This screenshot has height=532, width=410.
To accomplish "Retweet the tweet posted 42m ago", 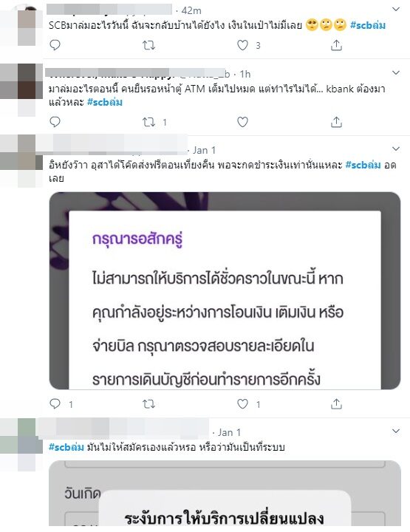I will click(x=148, y=45).
